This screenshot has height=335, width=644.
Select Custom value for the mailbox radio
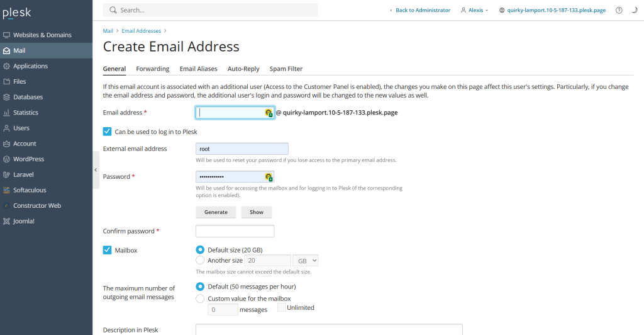(200, 298)
